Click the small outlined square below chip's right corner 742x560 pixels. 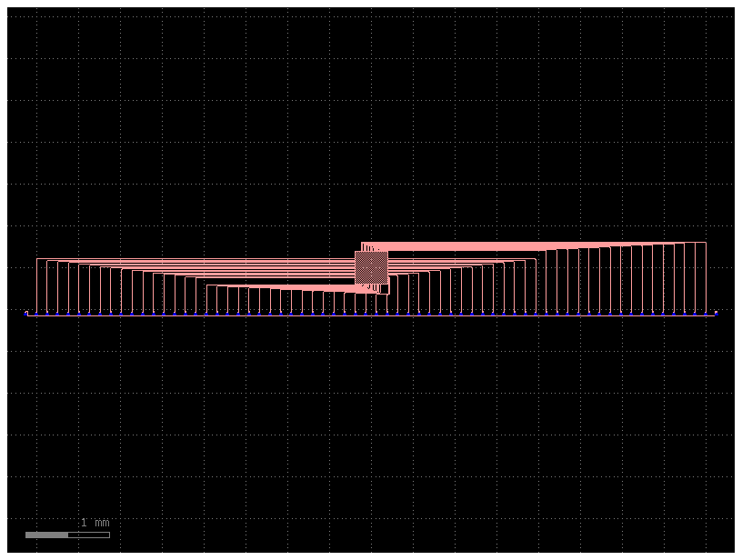click(x=385, y=290)
